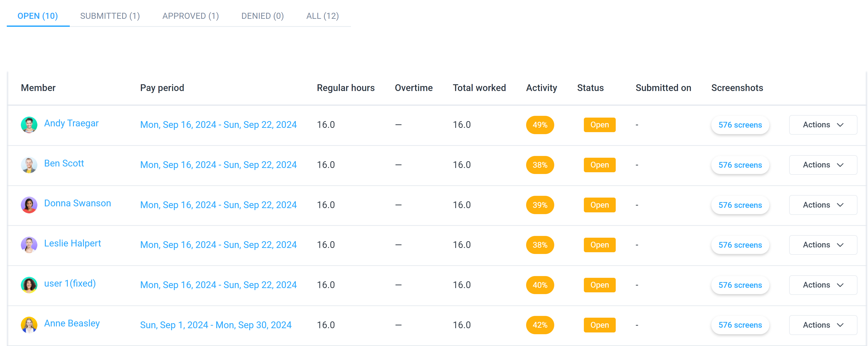
Task: Expand Actions dropdown for Ben Scott
Action: coord(823,165)
